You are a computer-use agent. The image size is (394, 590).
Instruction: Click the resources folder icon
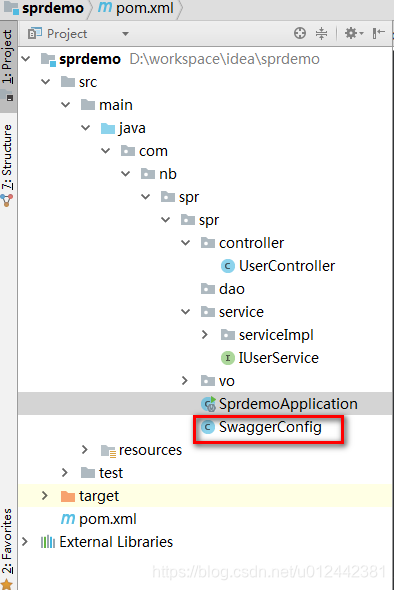pyautogui.click(x=108, y=450)
